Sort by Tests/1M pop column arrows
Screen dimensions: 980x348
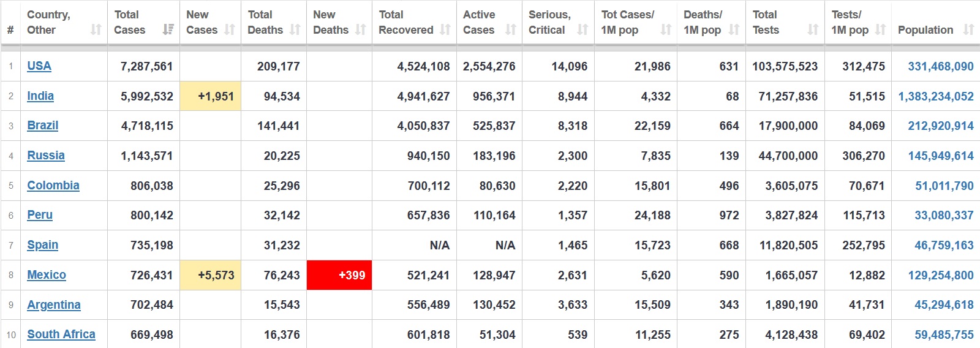pyautogui.click(x=881, y=29)
